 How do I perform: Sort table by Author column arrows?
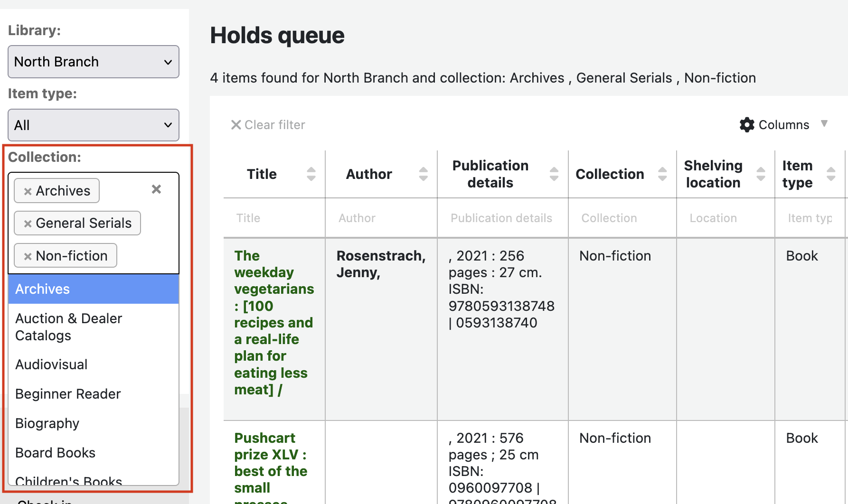423,174
